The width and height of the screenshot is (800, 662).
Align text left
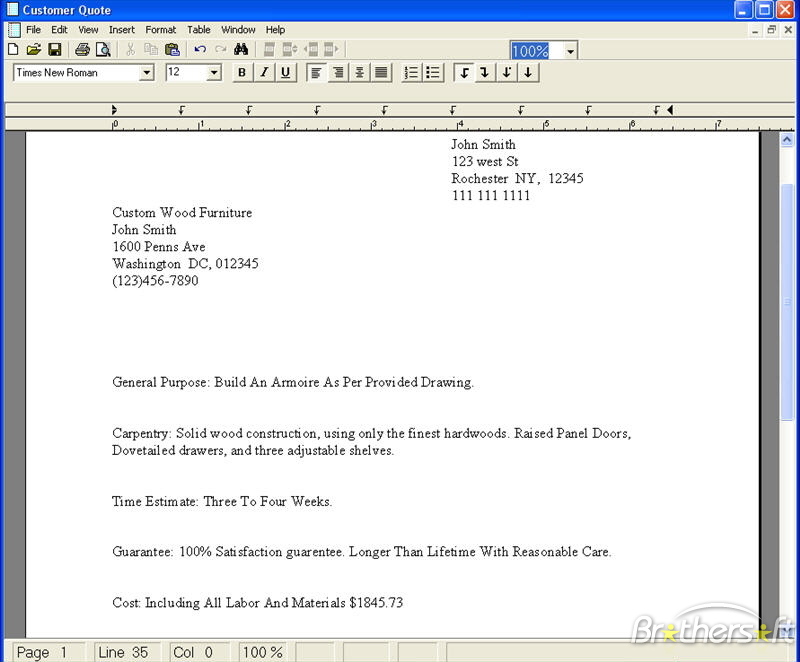316,72
